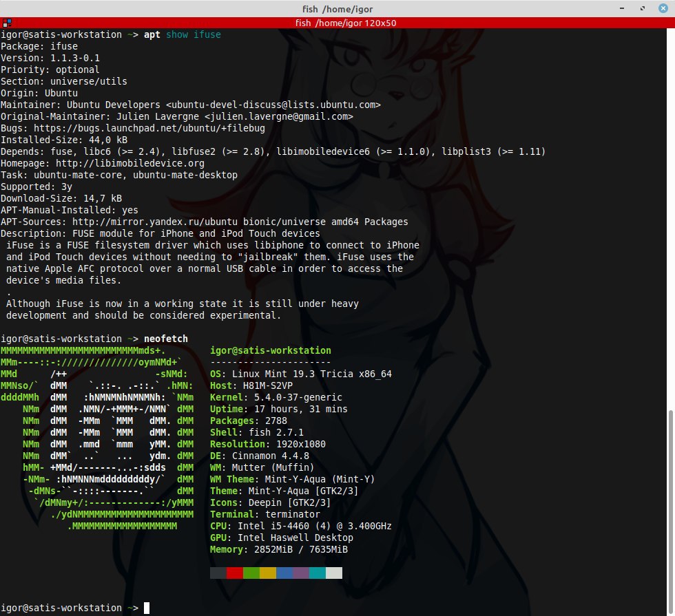Click the 'apt show ifuse' command text

183,34
